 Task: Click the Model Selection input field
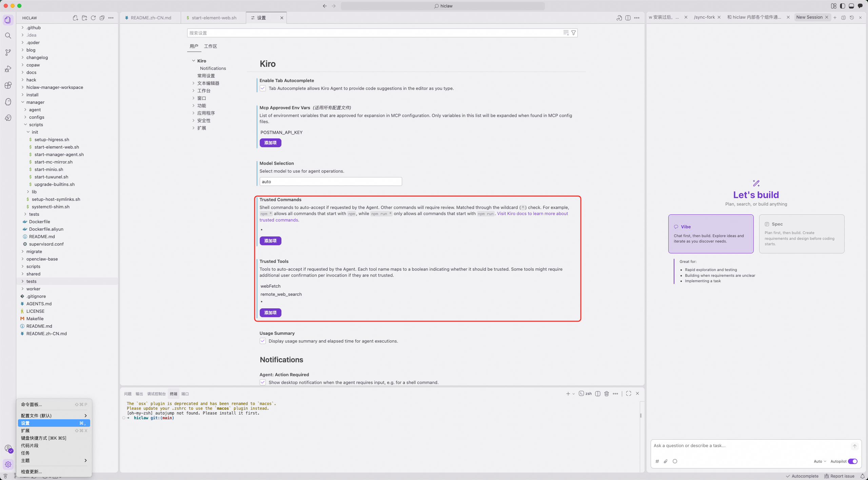[331, 181]
